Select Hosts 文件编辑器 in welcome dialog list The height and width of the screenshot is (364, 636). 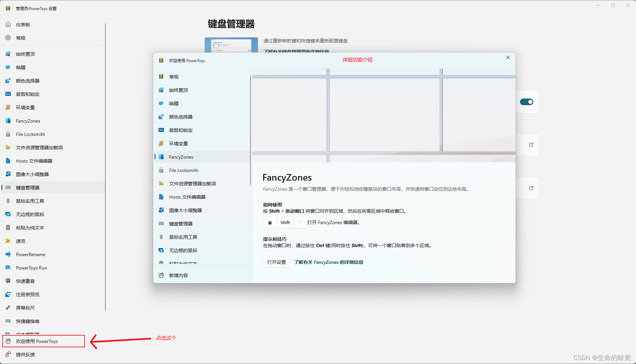202,197
